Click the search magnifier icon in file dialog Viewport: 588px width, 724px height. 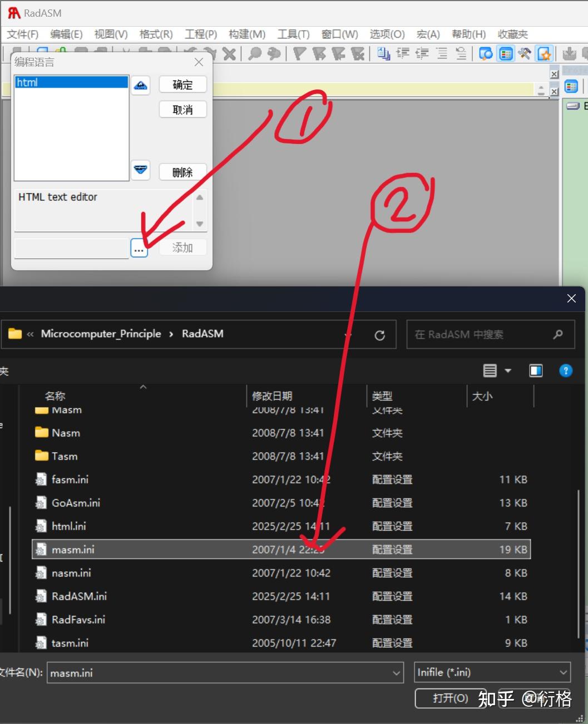[558, 334]
